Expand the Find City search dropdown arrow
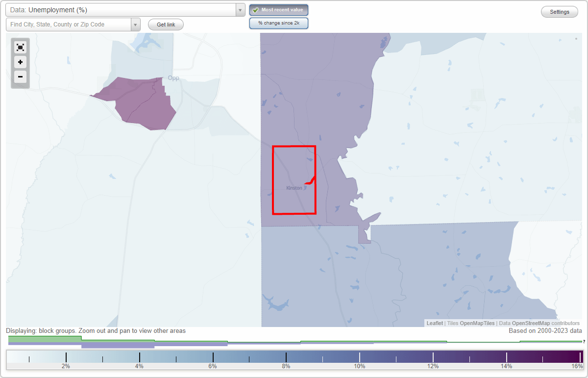 [136, 25]
